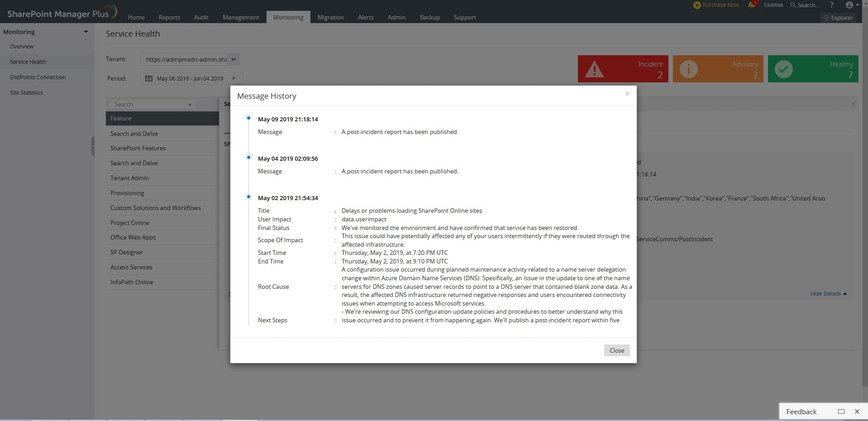Screen dimensions: 868x421
Task: Click the May 02 2019 timeline marker
Action: [x=248, y=196]
